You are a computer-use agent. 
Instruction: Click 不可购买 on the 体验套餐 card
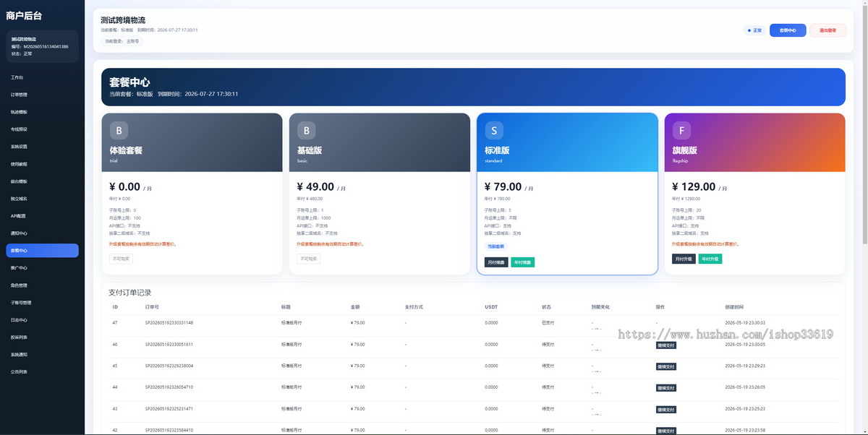click(x=122, y=259)
